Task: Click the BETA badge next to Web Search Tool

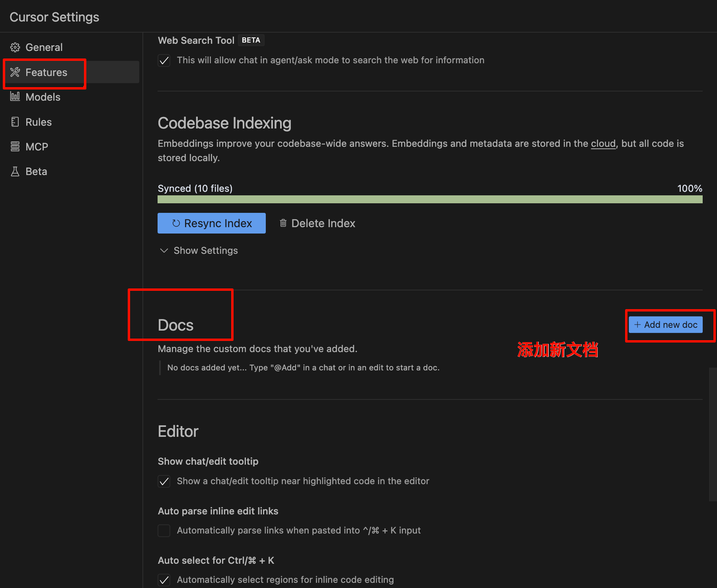Action: coord(251,40)
